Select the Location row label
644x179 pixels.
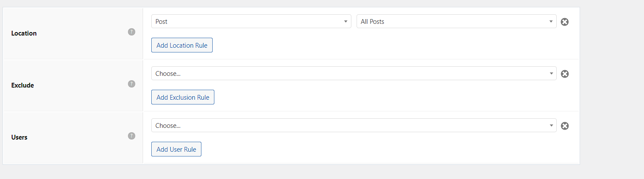(24, 33)
